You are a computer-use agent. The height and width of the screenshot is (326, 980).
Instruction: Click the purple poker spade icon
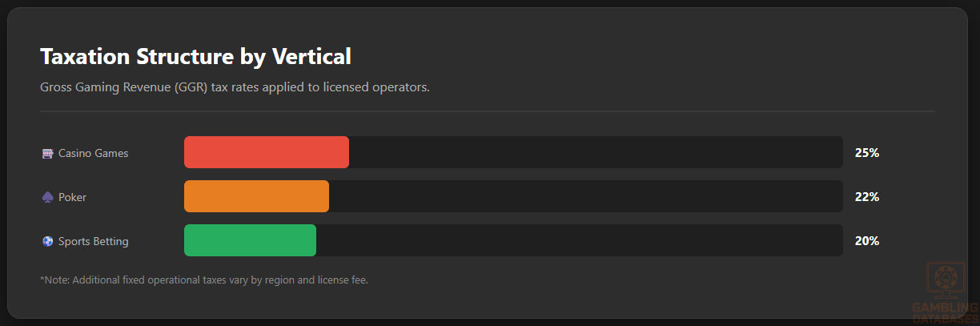point(47,197)
